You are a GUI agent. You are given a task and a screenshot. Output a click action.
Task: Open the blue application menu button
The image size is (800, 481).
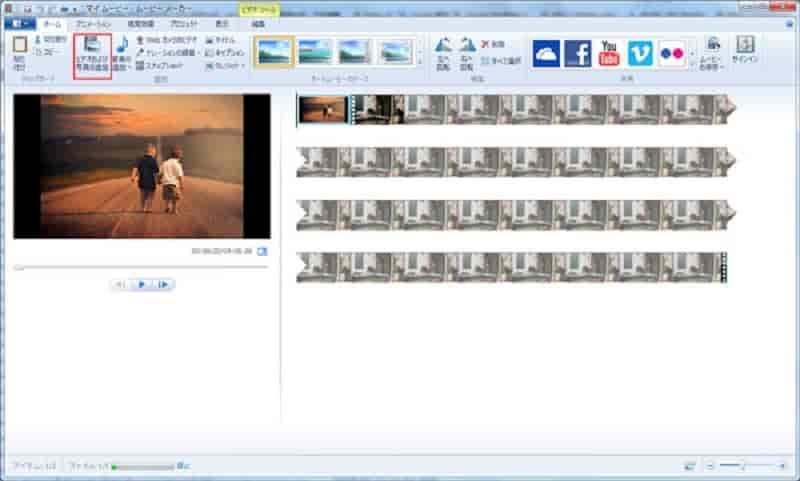[20, 23]
